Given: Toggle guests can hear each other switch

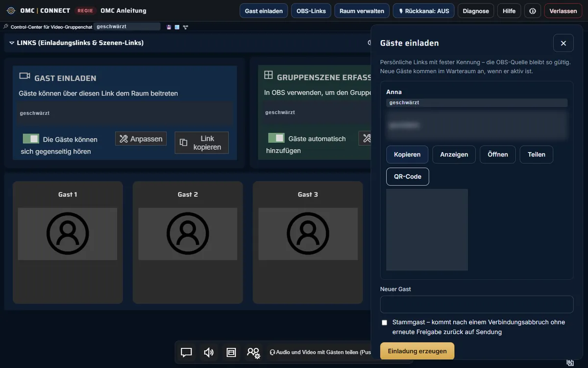Looking at the screenshot, I should pyautogui.click(x=31, y=139).
